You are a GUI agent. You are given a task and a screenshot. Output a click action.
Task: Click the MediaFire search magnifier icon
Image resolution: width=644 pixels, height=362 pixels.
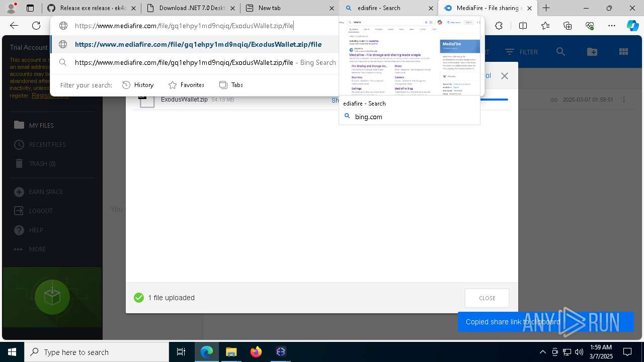pos(560,52)
